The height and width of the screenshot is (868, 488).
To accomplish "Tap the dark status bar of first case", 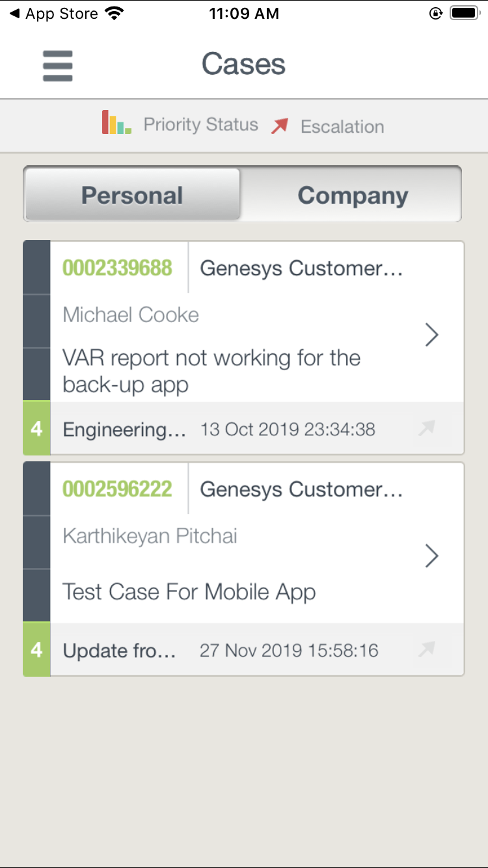I will click(x=36, y=321).
